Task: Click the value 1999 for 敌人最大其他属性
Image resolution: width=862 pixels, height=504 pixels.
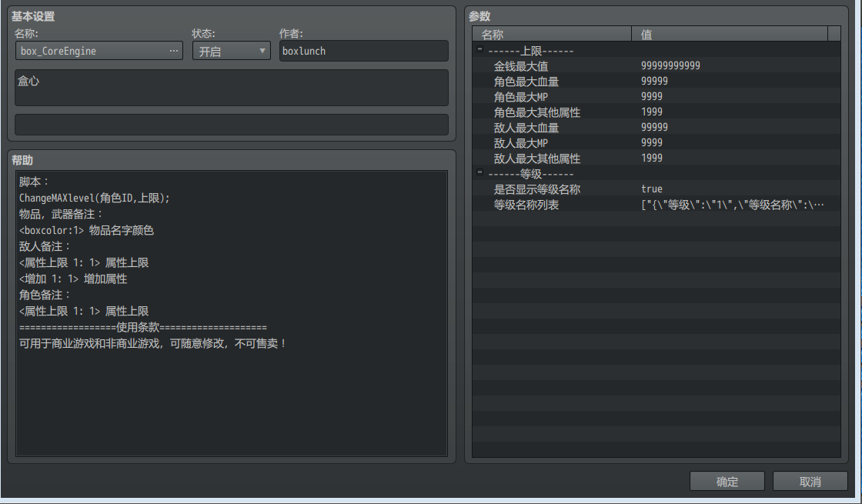Action: [651, 159]
